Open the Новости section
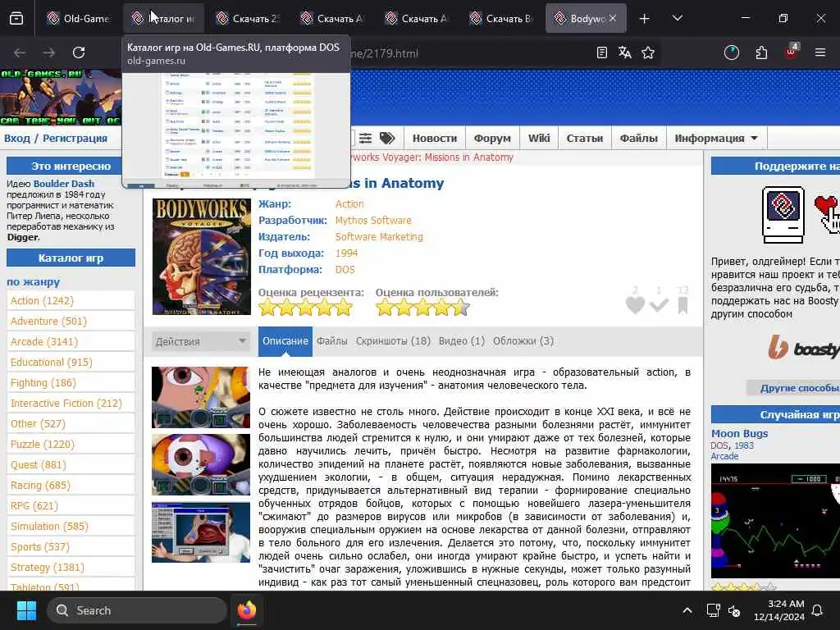Screen dimensions: 840x630 [435, 138]
